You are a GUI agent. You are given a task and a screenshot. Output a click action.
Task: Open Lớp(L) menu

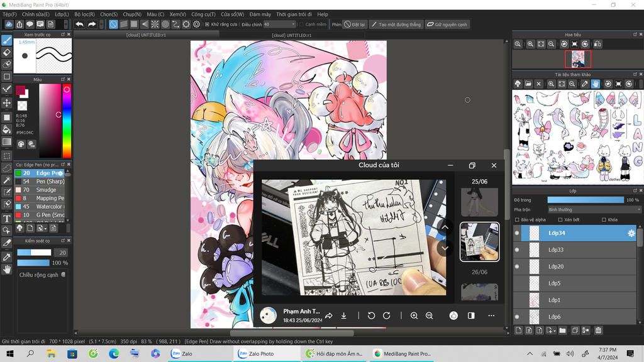(62, 14)
